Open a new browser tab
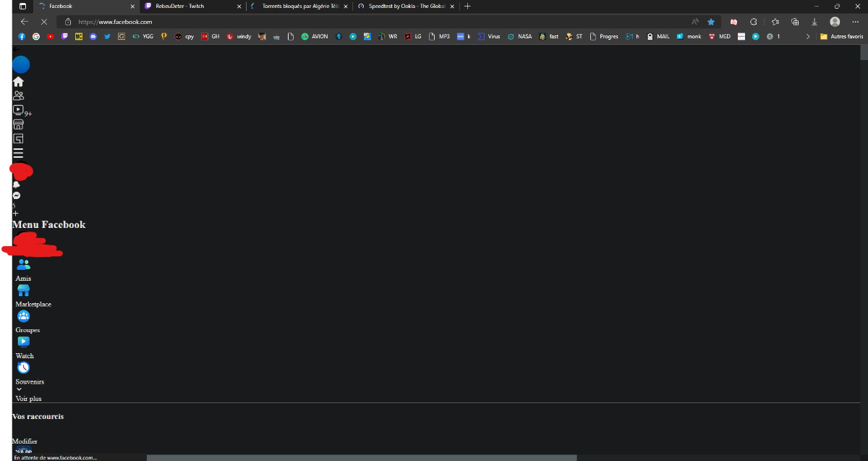Image resolution: width=868 pixels, height=461 pixels. click(x=467, y=6)
